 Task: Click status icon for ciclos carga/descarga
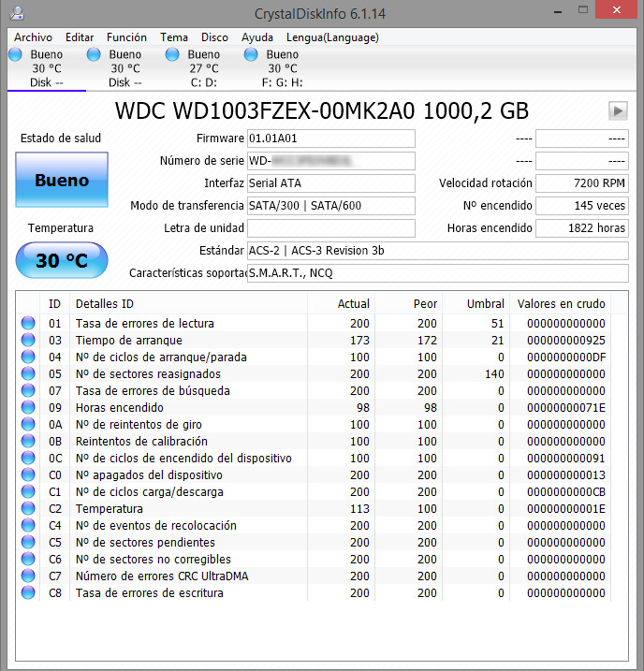pyautogui.click(x=28, y=491)
